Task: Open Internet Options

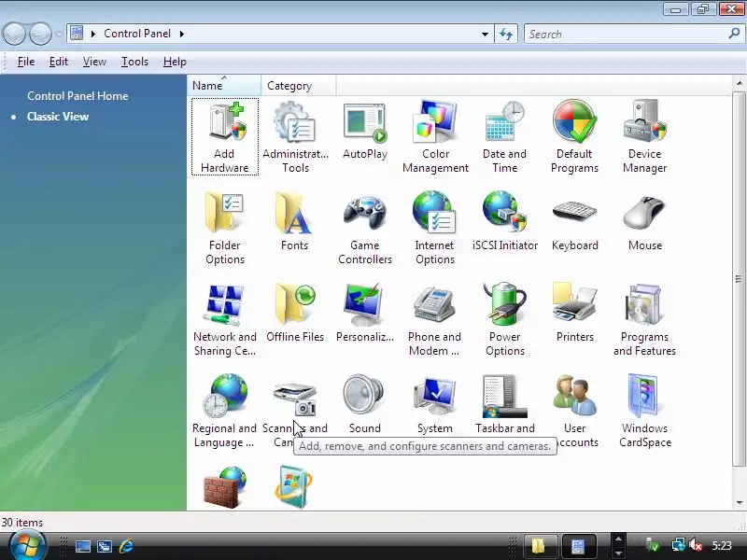Action: 435,228
